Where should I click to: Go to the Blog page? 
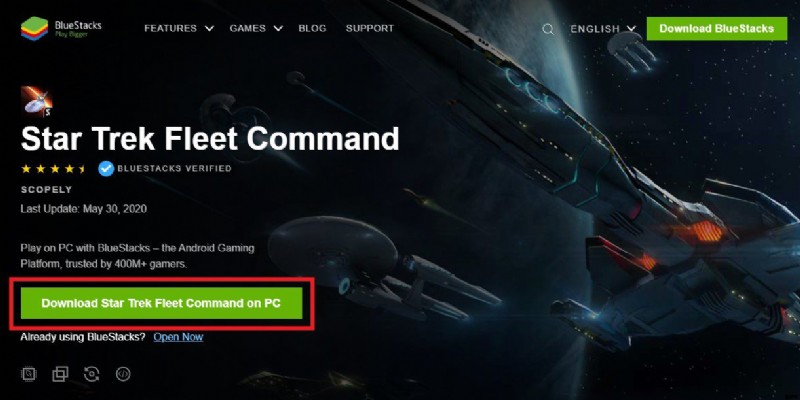312,29
